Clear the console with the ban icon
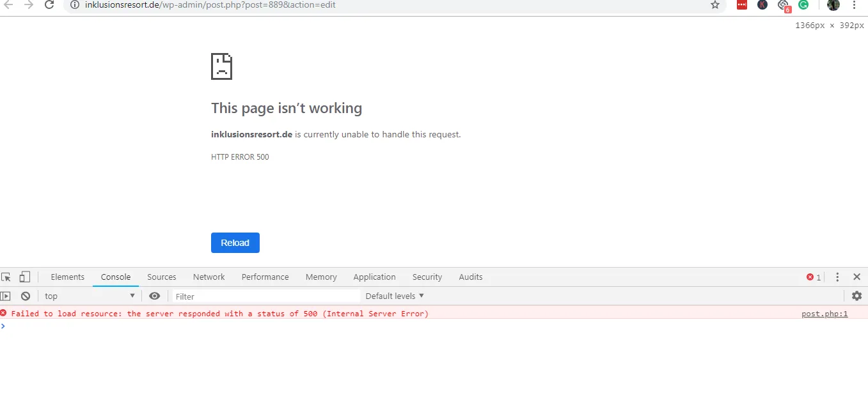Screen dimensions: 868x398 point(26,296)
